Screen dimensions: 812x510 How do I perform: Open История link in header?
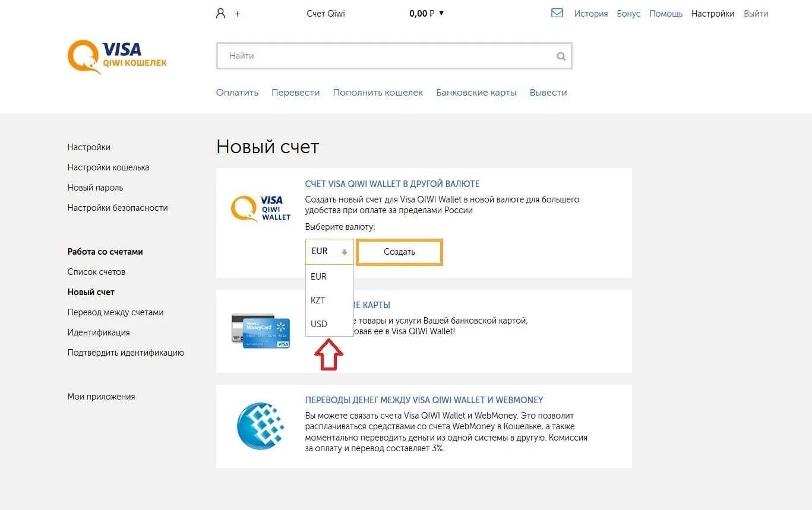click(x=591, y=14)
